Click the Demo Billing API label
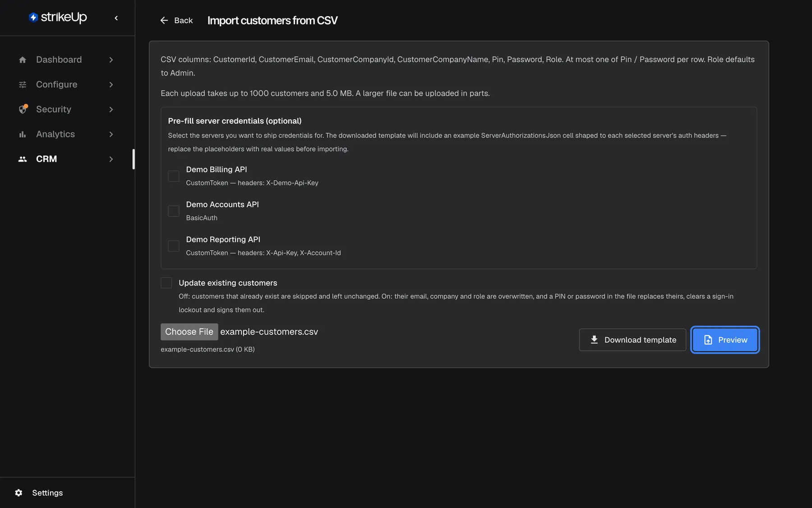 pyautogui.click(x=217, y=169)
